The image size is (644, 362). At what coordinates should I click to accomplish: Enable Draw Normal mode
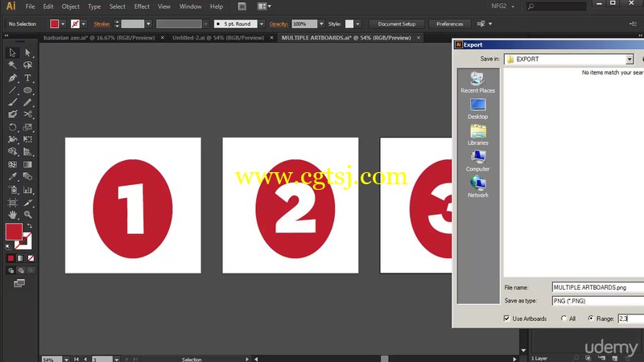[x=10, y=270]
